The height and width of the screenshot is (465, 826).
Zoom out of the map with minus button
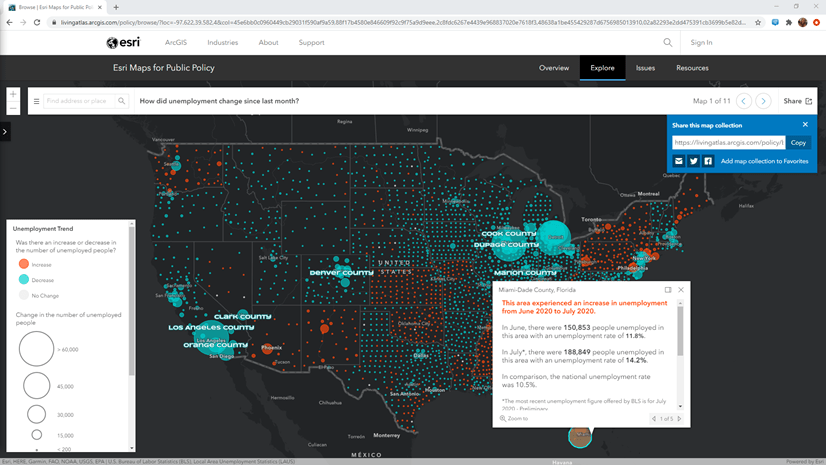point(13,107)
